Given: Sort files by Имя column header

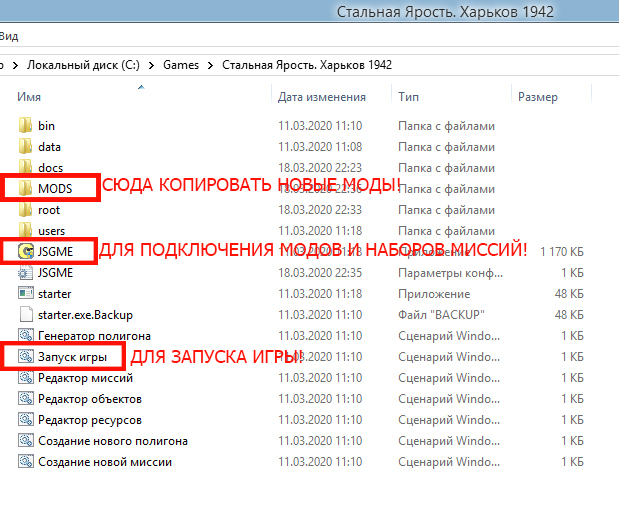Looking at the screenshot, I should pyautogui.click(x=29, y=97).
